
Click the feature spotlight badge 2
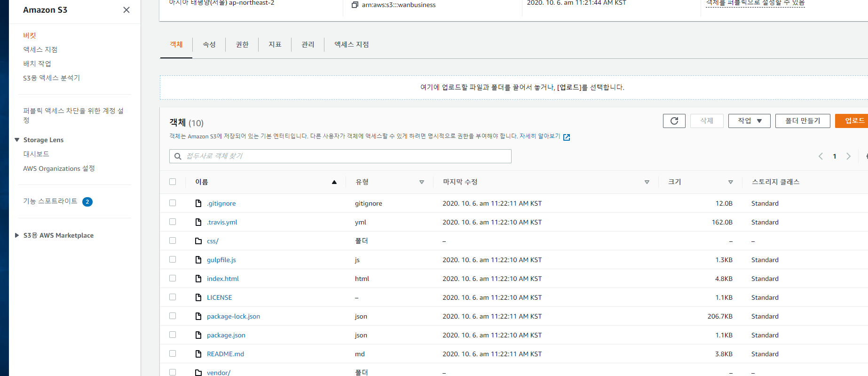click(x=87, y=202)
